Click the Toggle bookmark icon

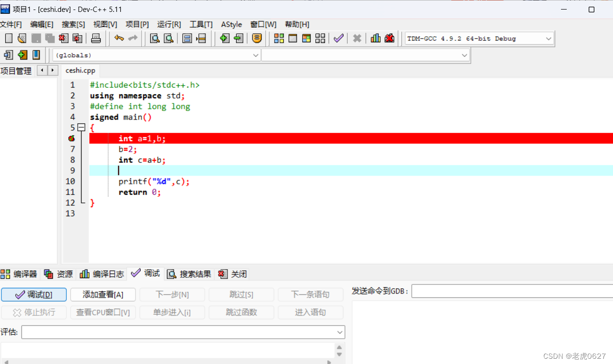coord(22,55)
